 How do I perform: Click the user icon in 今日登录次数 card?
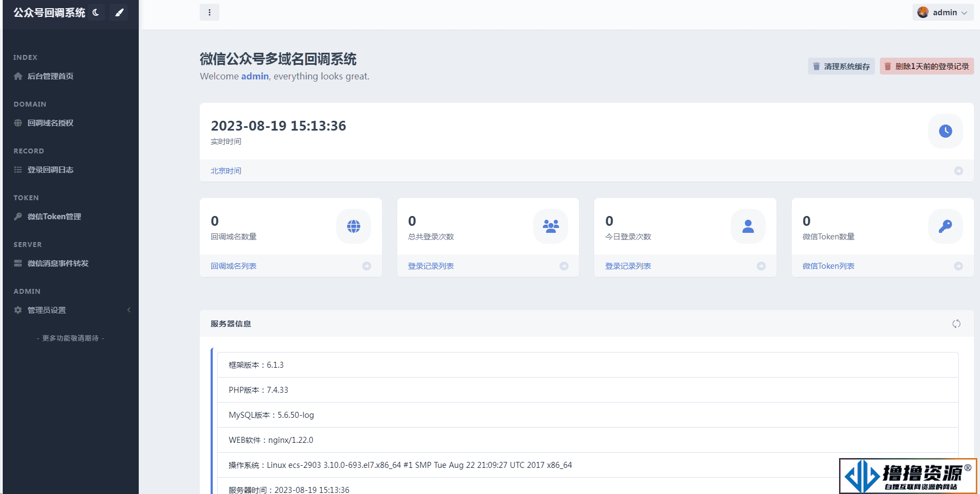pyautogui.click(x=748, y=226)
